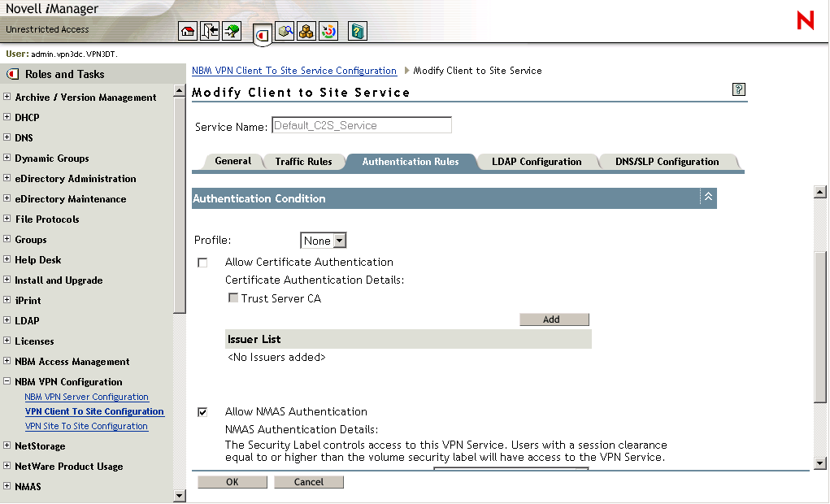This screenshot has width=830, height=504.
Task: Enable Allow Certificate Authentication checkbox
Action: (x=202, y=263)
